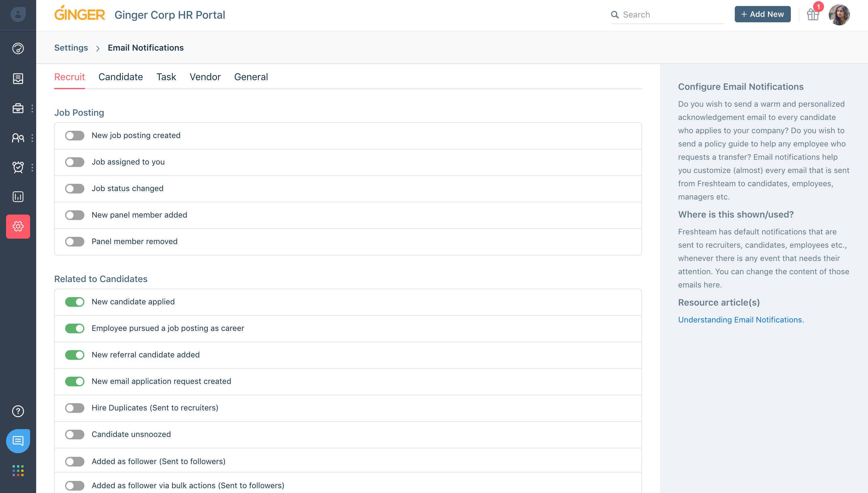
Task: Select the Recruit tab
Action: coord(69,77)
